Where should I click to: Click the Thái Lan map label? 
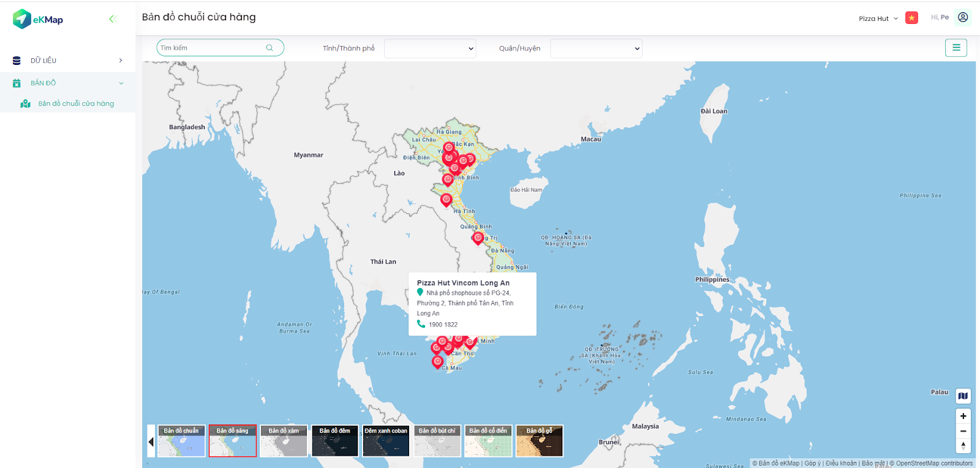point(383,262)
